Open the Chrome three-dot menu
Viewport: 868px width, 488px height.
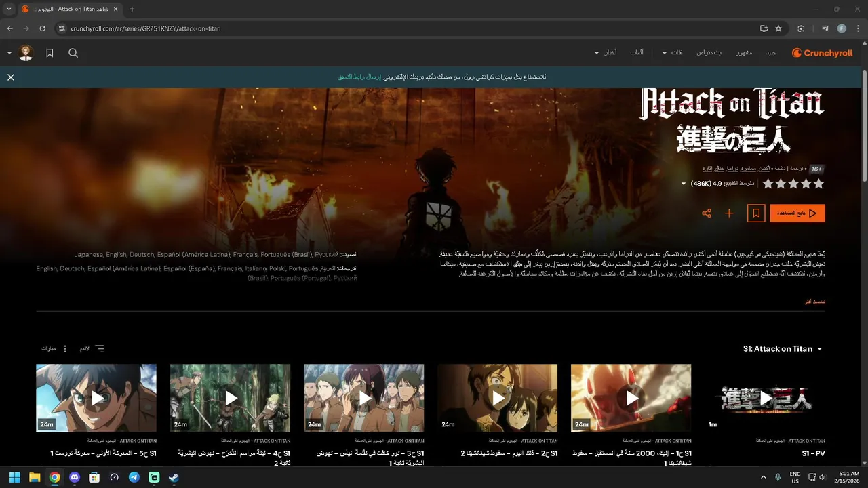pyautogui.click(x=858, y=28)
